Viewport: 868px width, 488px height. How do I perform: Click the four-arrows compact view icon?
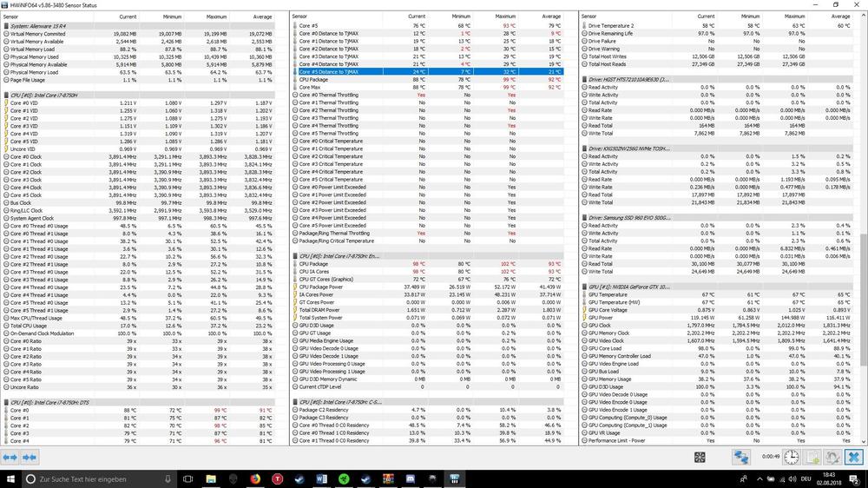700,457
